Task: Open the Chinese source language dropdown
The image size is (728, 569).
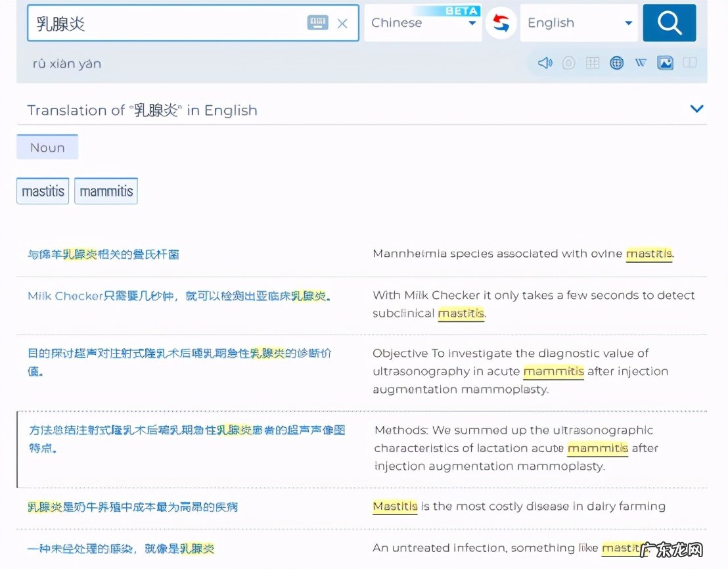Action: (422, 22)
